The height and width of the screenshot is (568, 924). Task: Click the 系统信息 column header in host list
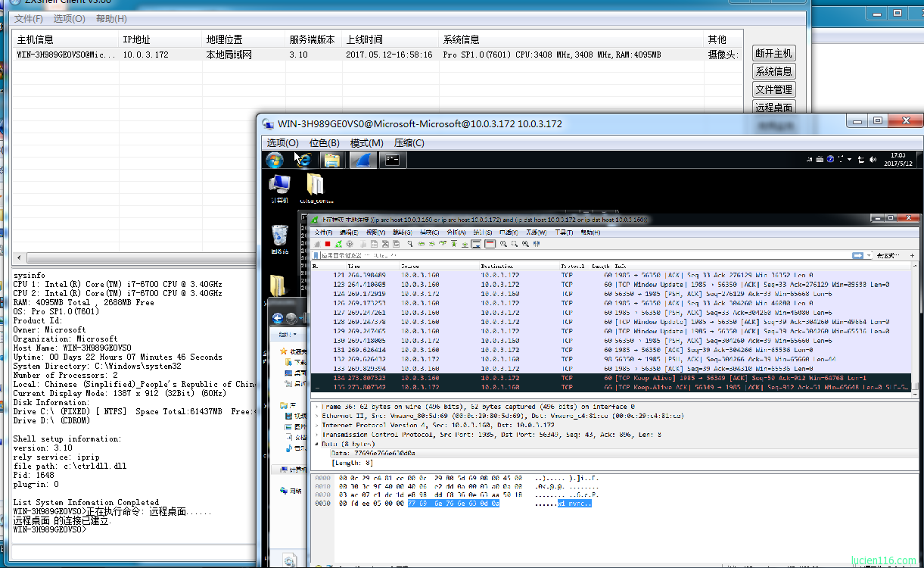[571, 39]
